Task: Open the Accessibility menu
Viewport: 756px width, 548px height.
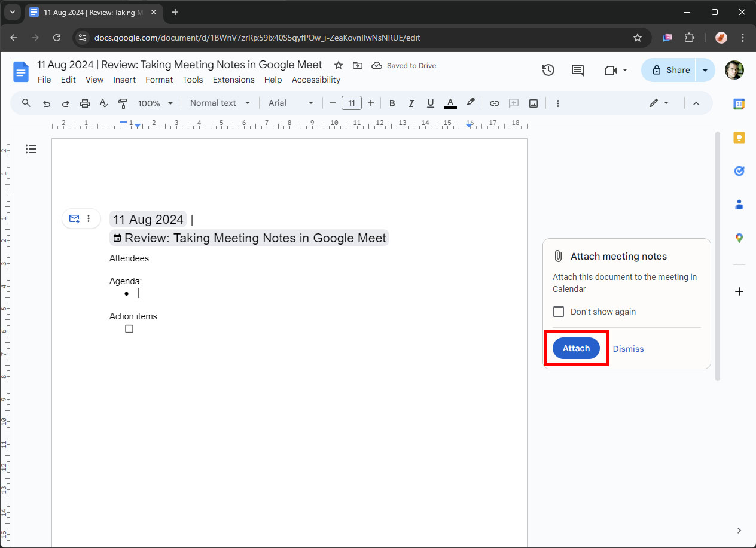Action: click(316, 80)
